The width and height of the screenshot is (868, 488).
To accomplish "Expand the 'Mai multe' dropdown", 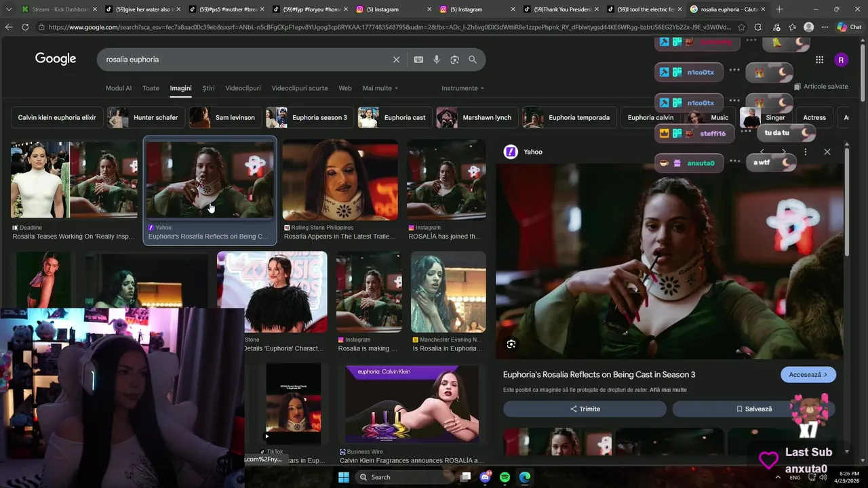I will (x=380, y=88).
